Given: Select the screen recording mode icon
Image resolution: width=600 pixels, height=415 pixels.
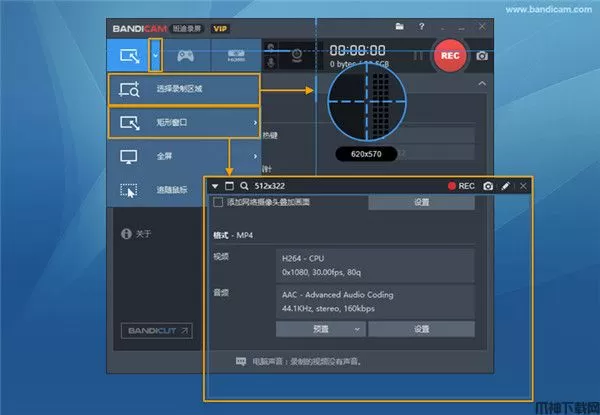Looking at the screenshot, I should pos(130,56).
